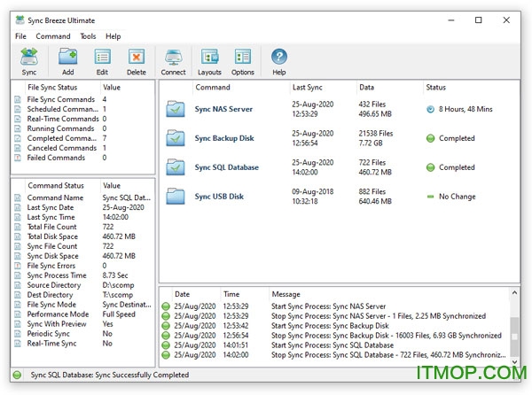
Task: Click the Scheduled Comman... row
Action: point(83,109)
